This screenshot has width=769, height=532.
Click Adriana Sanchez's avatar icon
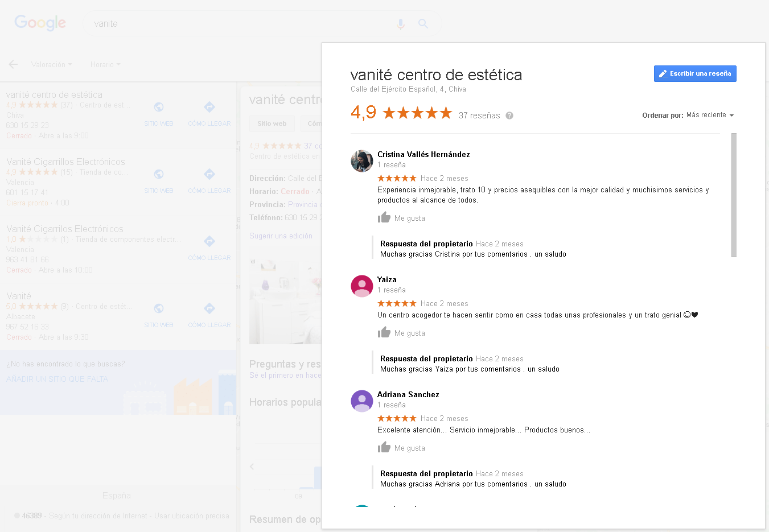(x=361, y=401)
